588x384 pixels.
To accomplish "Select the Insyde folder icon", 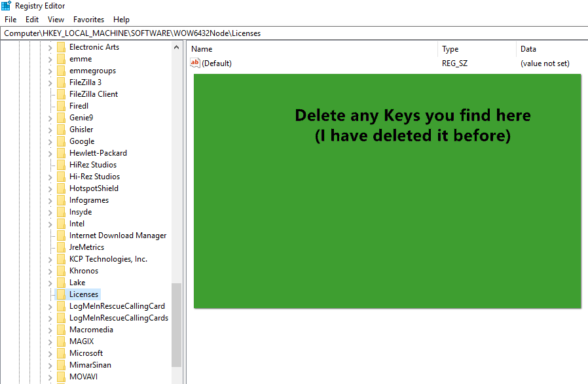I will tap(61, 212).
